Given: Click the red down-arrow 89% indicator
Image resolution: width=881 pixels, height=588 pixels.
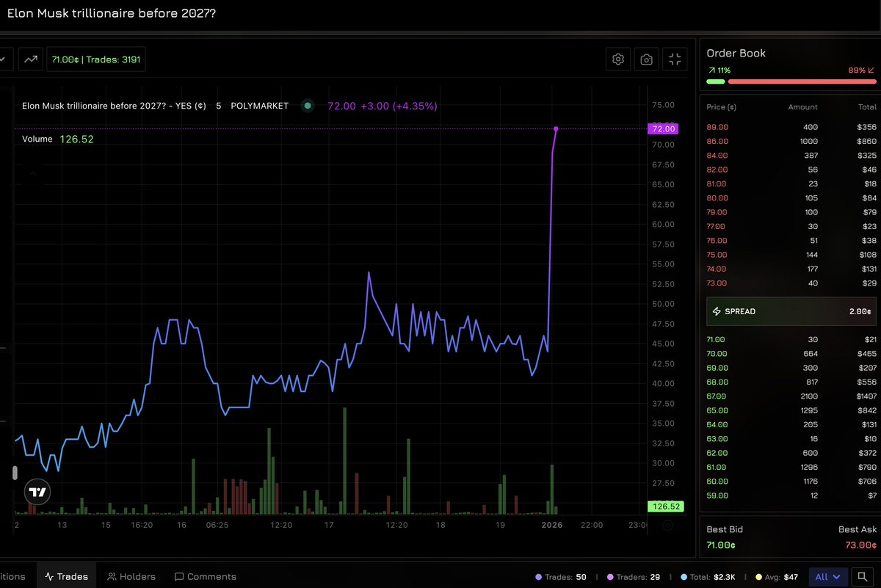Looking at the screenshot, I should [x=860, y=70].
